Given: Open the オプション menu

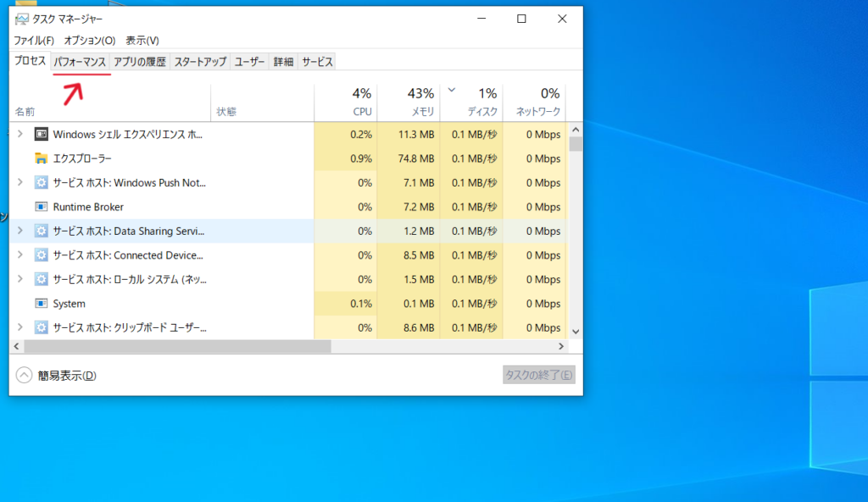Looking at the screenshot, I should point(89,41).
